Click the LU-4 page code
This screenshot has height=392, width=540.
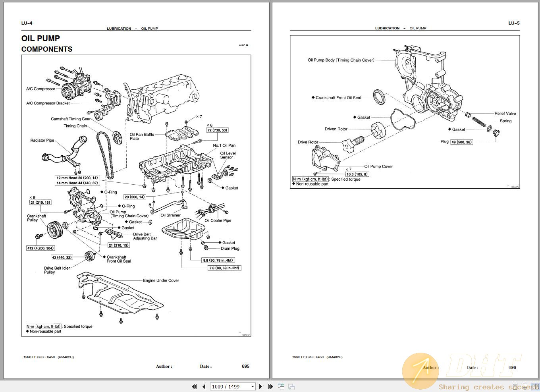click(27, 23)
